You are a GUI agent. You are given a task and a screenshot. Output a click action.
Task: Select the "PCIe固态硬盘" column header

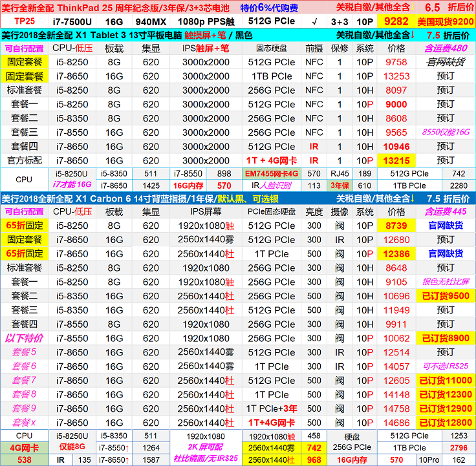coord(272,211)
